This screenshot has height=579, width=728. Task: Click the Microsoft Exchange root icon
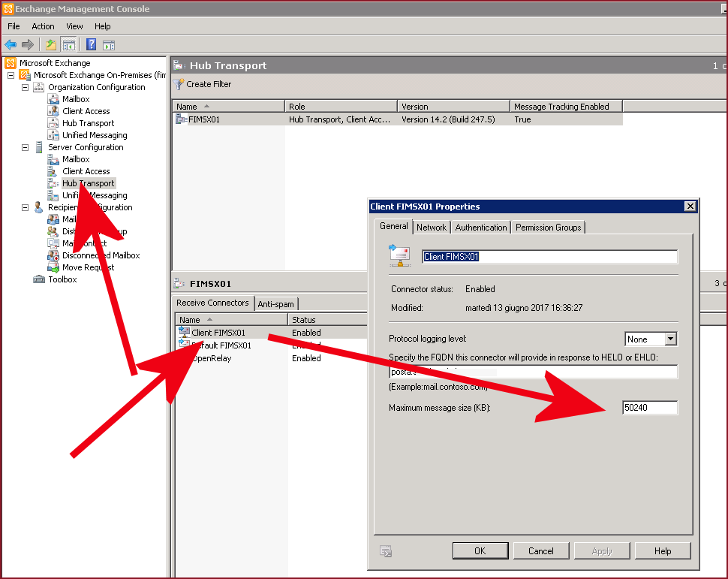tap(11, 63)
